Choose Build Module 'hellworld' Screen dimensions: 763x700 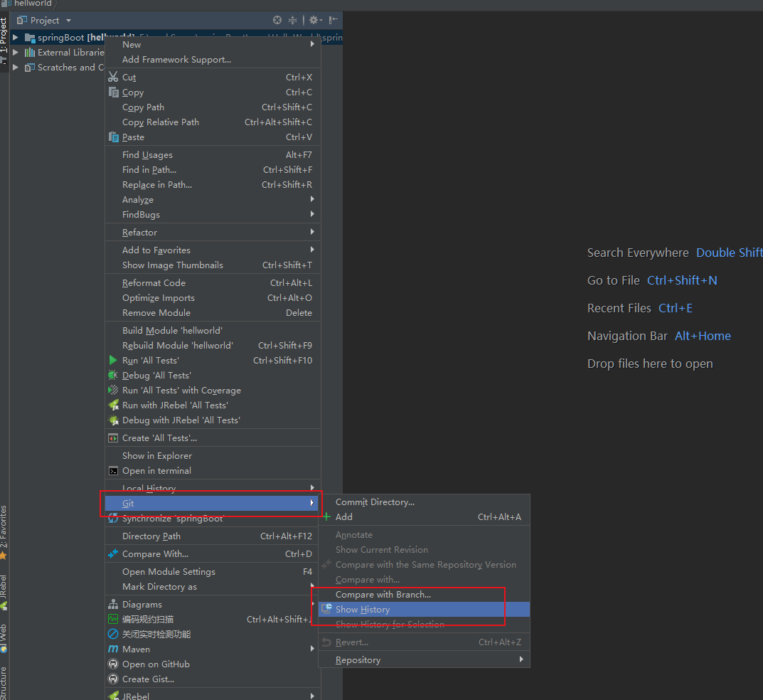point(213,330)
